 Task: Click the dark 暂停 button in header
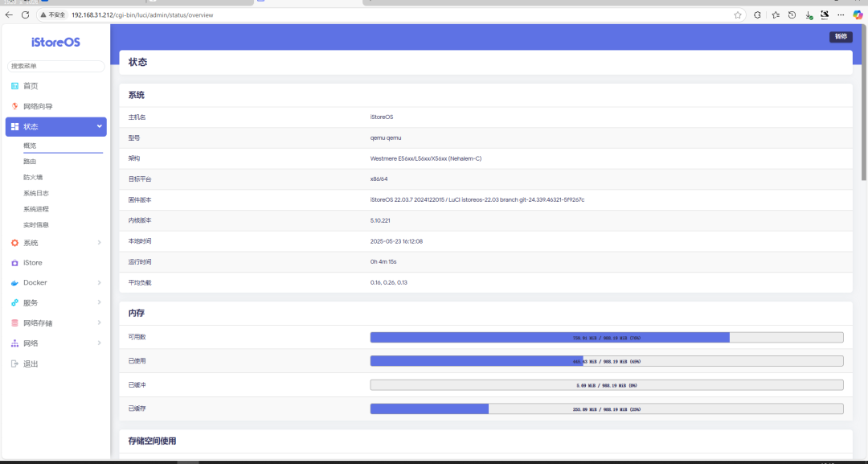tap(841, 36)
